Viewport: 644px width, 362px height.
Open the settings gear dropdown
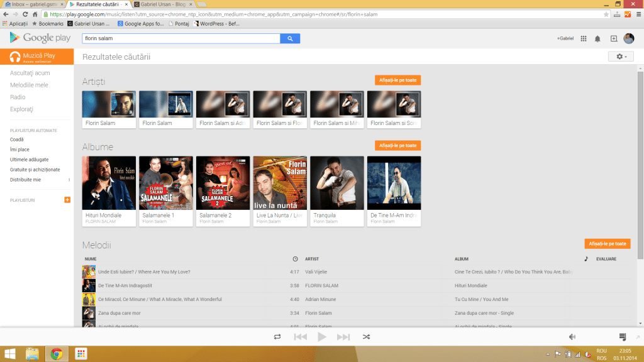tap(621, 57)
